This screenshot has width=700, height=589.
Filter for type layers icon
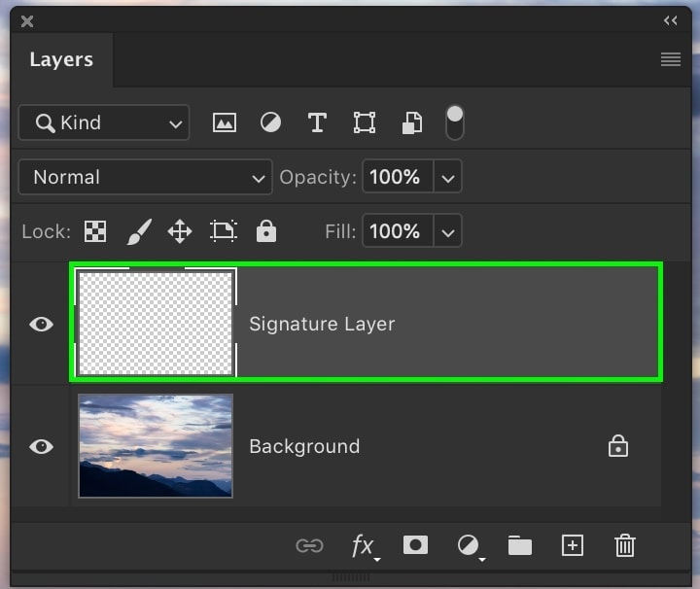[x=317, y=122]
